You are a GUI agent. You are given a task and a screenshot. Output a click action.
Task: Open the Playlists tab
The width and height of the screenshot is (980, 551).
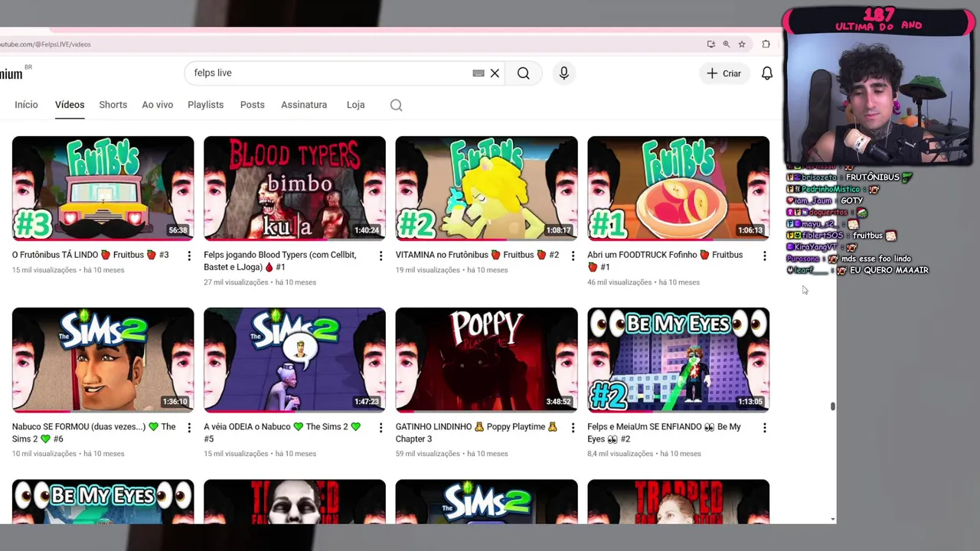(x=205, y=105)
